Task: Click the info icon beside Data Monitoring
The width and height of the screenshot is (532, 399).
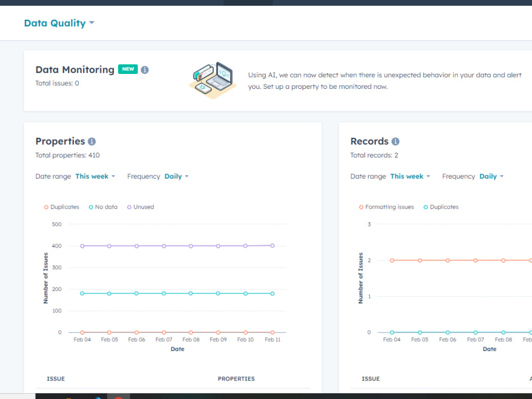Action: 144,69
